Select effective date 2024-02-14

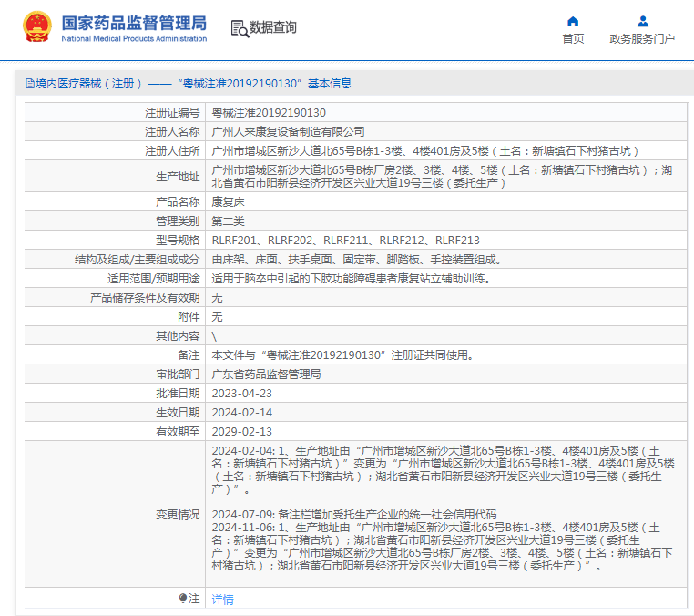click(x=241, y=412)
